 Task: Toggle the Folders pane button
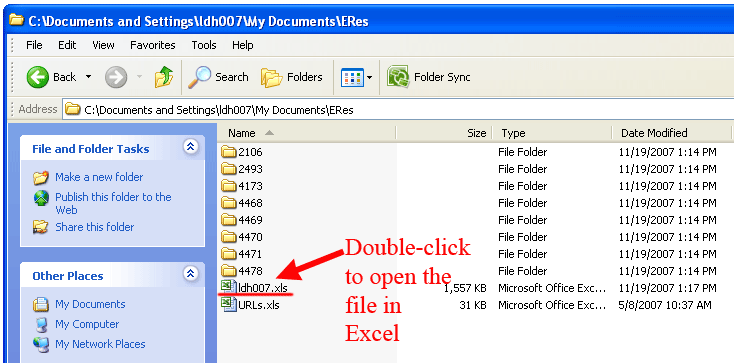tap(292, 77)
